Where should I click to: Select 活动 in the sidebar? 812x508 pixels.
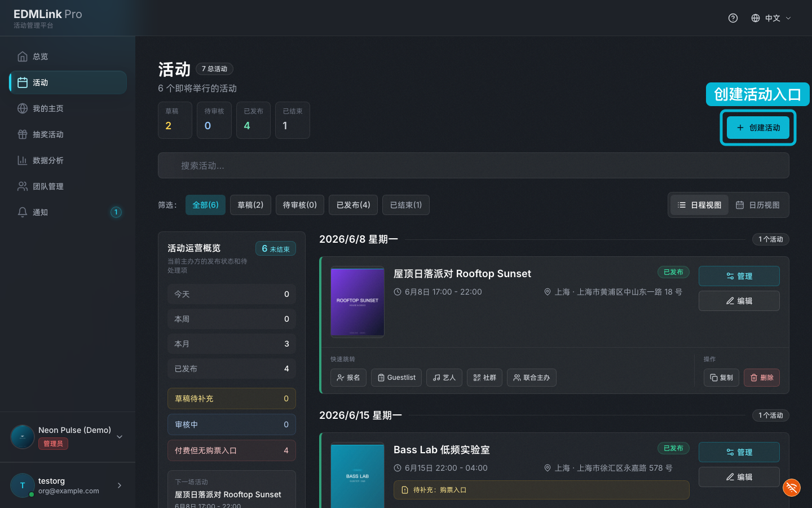click(x=68, y=82)
